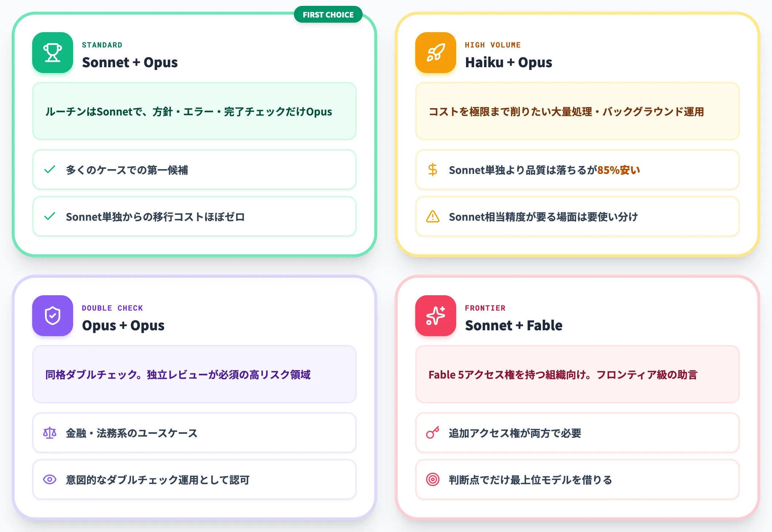
Task: Click the row 意図的なダブルチェック運用として認可
Action: click(194, 479)
